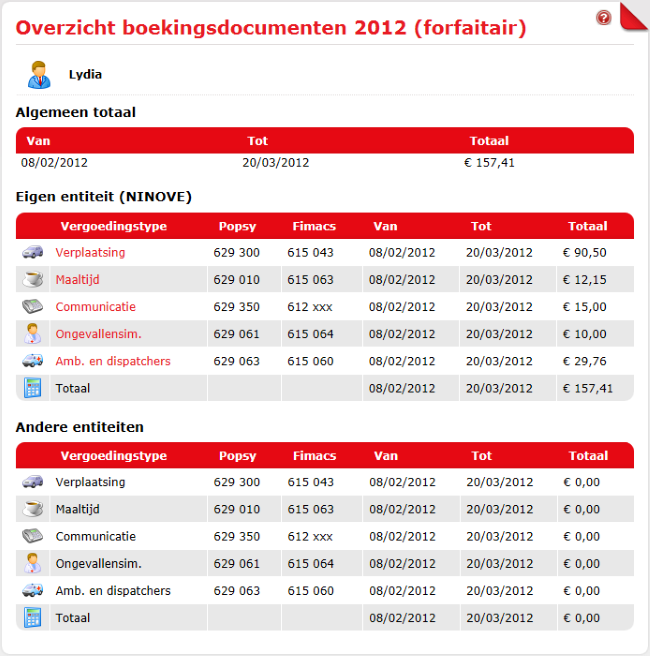Click phone icon in Andere entiteiten Communicatie row

pyautogui.click(x=33, y=536)
